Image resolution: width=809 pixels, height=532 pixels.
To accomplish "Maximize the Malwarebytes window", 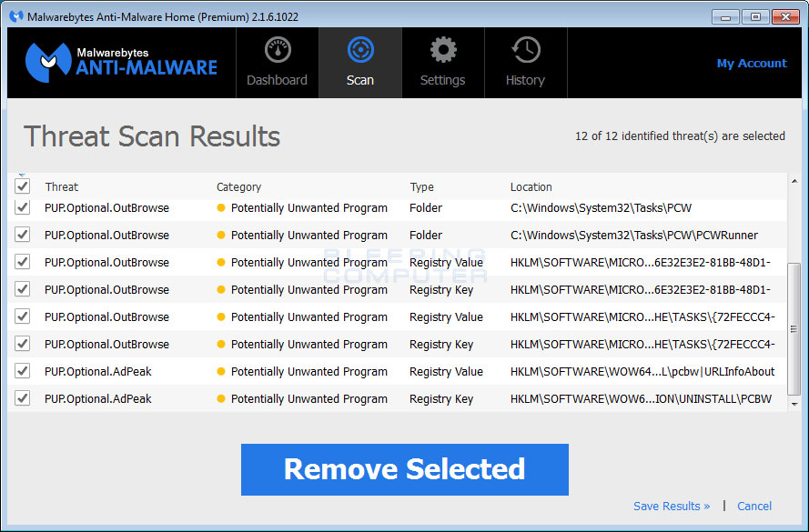I will (755, 17).
